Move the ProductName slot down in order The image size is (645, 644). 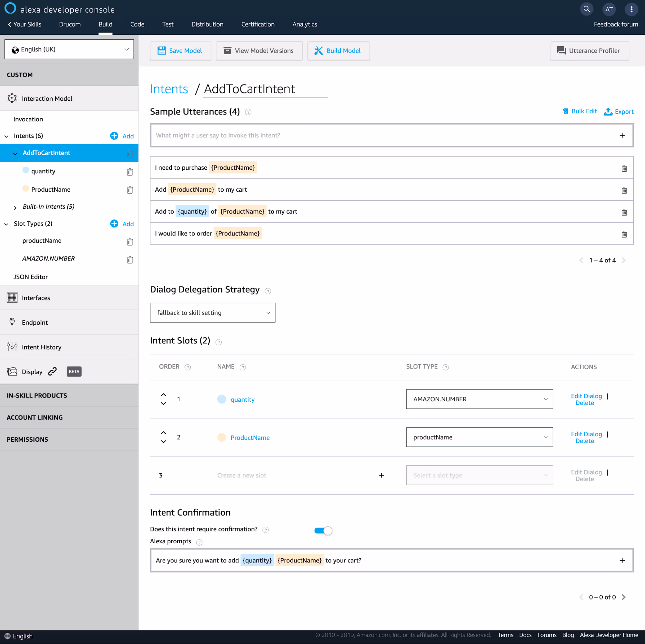point(163,442)
